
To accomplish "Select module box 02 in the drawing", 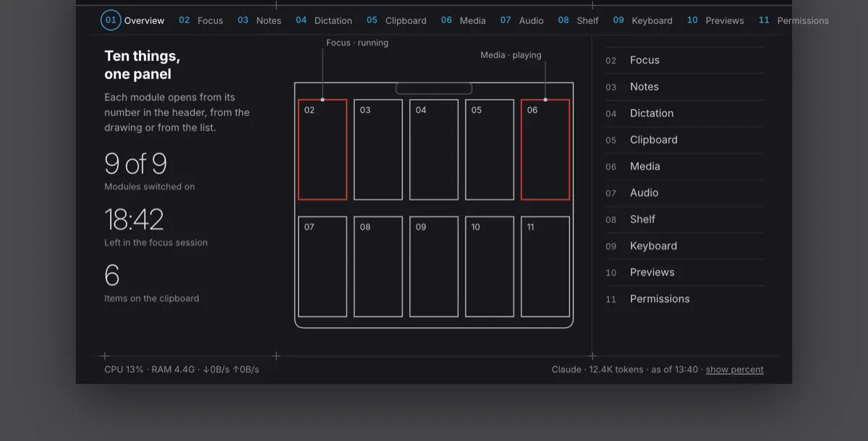I will (x=323, y=149).
